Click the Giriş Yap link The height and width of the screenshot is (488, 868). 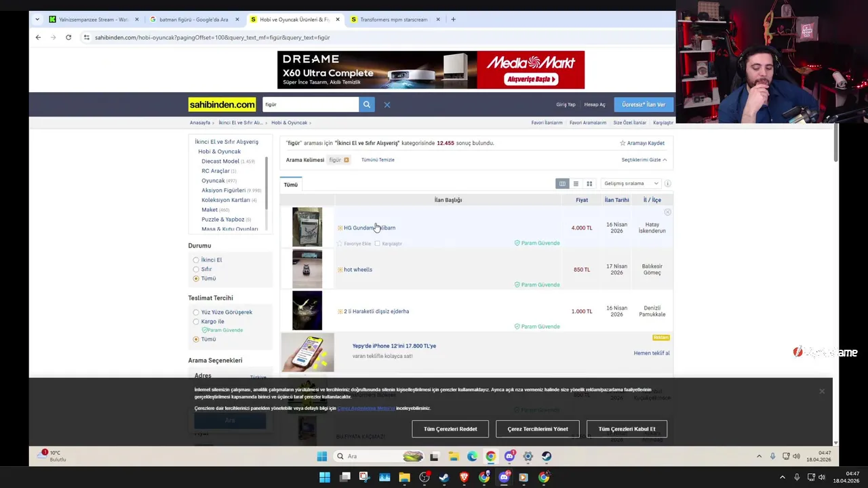point(566,104)
